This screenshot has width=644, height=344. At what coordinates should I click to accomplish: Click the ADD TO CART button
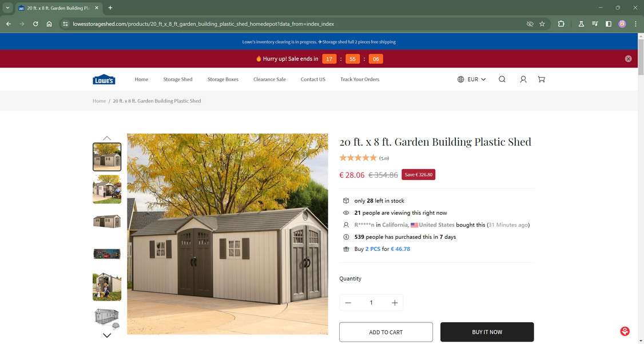[x=385, y=332]
